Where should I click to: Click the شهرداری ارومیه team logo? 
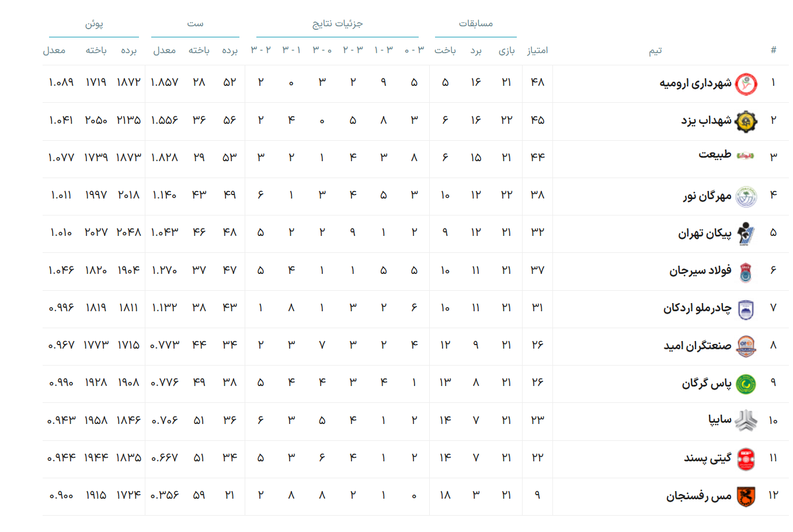[x=746, y=84]
